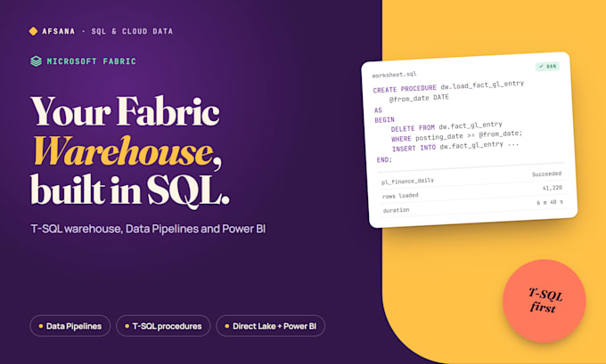Viewport: 606px width, 364px height.
Task: Click the CREATE PROCEDURE code line
Action: (448, 87)
